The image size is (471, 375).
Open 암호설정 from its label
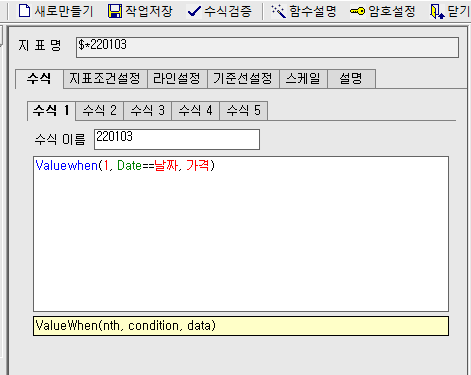pos(392,11)
